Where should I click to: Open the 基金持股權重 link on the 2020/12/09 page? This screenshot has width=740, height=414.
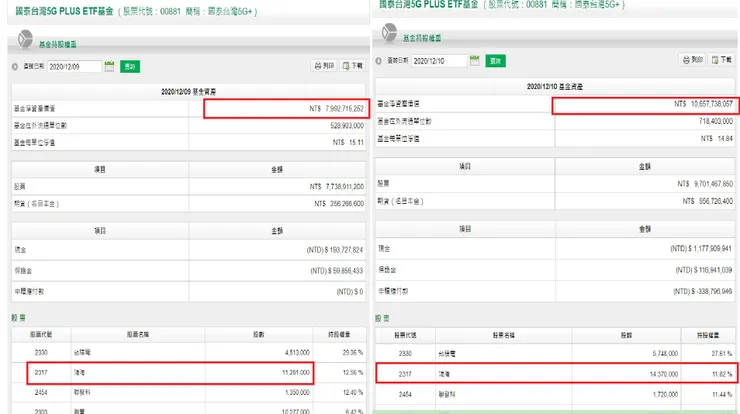click(58, 44)
